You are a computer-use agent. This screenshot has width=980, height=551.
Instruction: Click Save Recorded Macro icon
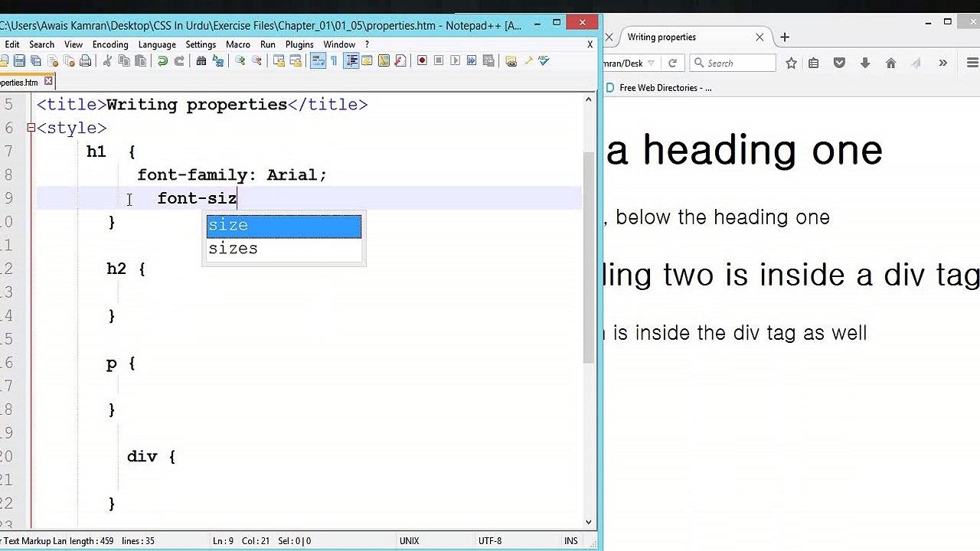pos(488,60)
